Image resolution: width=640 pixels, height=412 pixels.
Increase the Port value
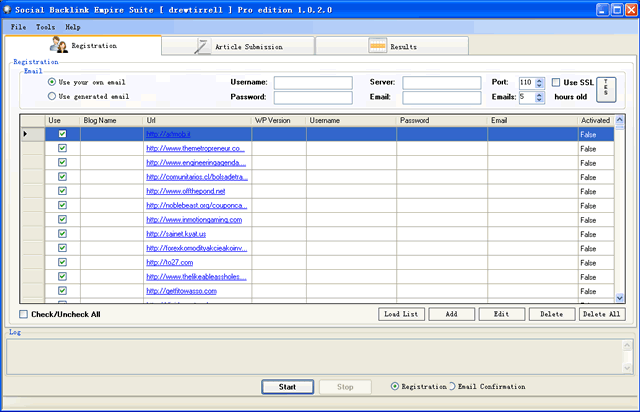tap(539, 80)
